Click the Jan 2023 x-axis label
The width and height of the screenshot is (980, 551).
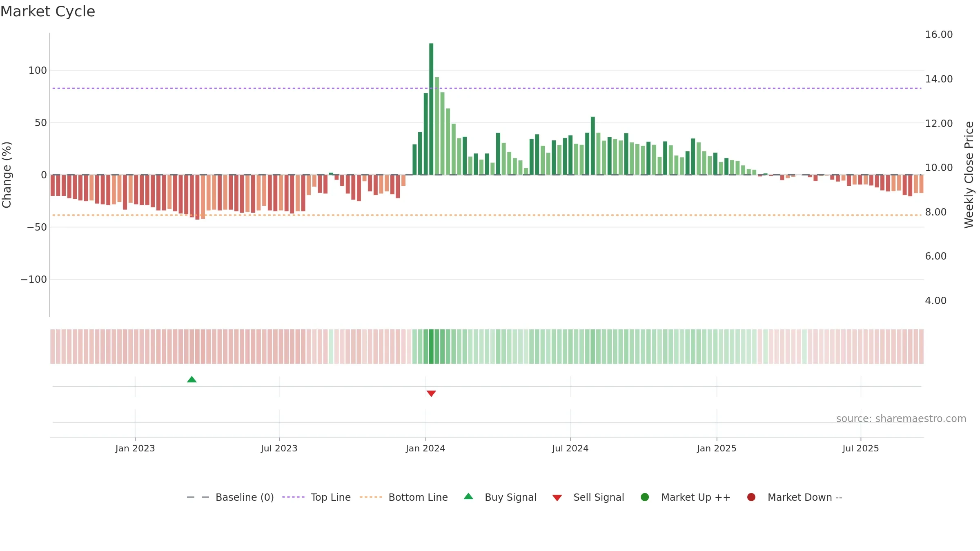click(x=135, y=448)
